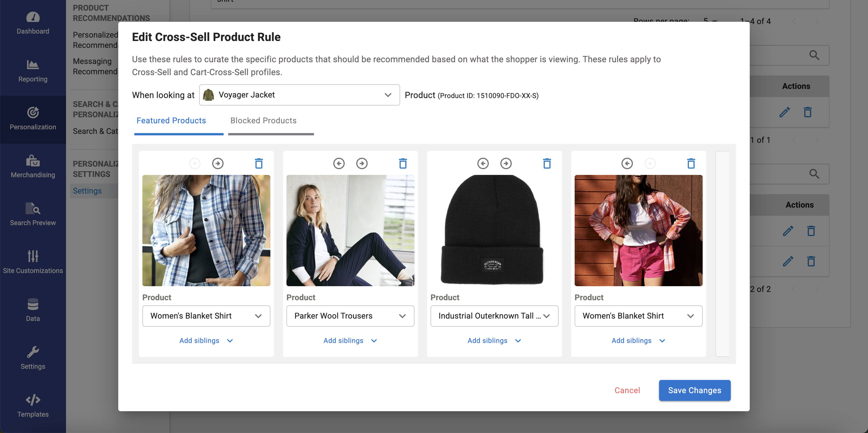Move last Women's Blanket Shirt card left

[627, 164]
